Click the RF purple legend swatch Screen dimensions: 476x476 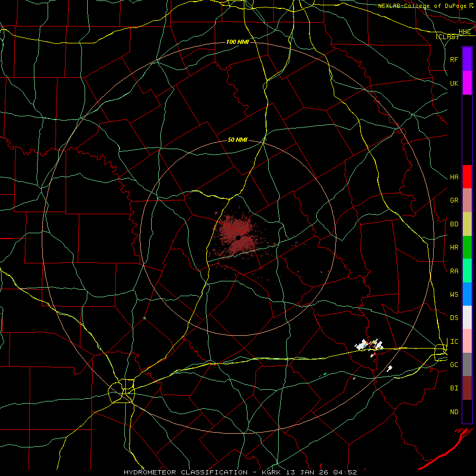tap(467, 59)
